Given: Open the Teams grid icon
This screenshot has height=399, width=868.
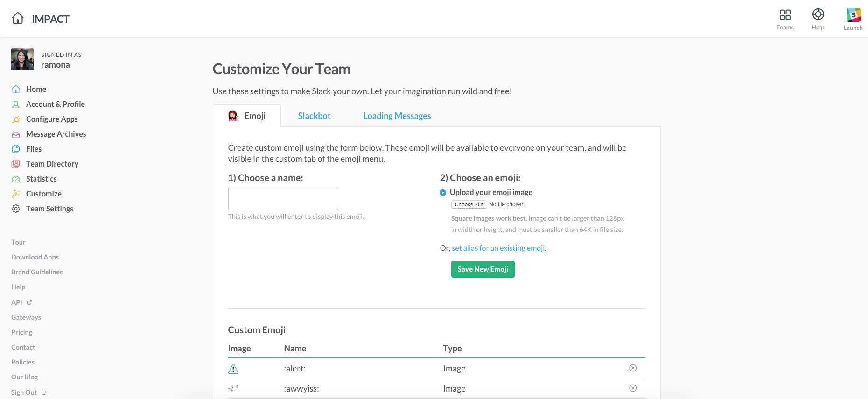Looking at the screenshot, I should tap(785, 15).
